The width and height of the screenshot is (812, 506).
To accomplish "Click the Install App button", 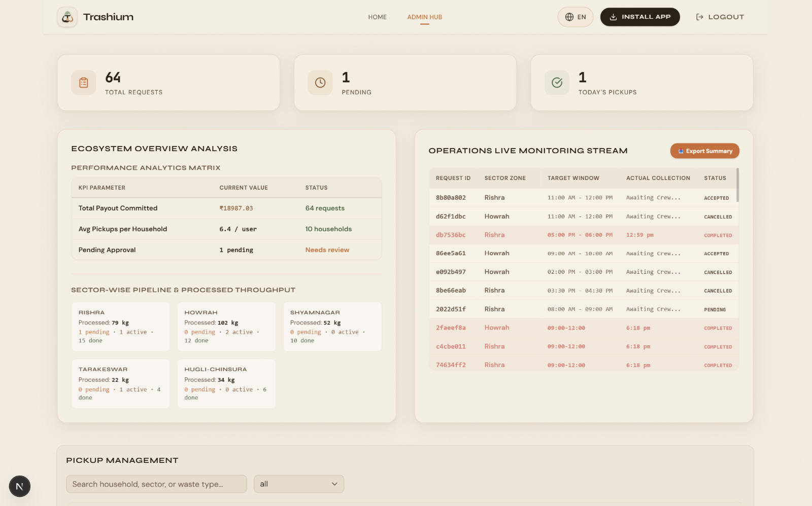I will click(x=640, y=17).
